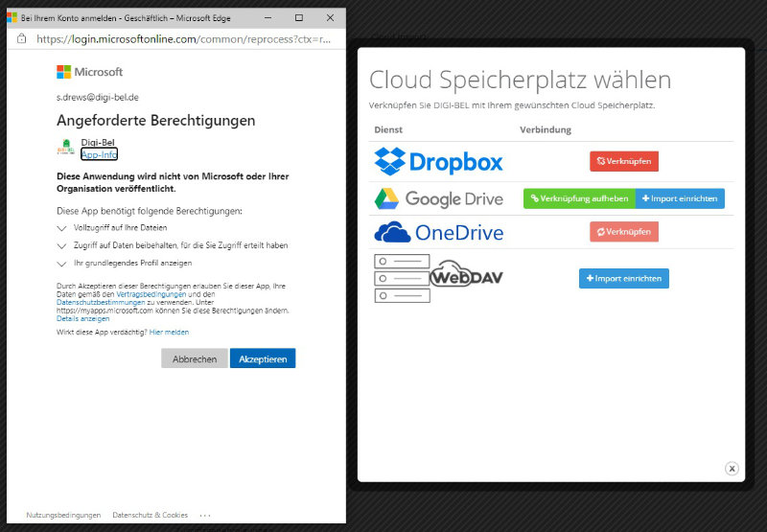The image size is (767, 532).
Task: Open the App-Info link
Action: click(x=99, y=154)
